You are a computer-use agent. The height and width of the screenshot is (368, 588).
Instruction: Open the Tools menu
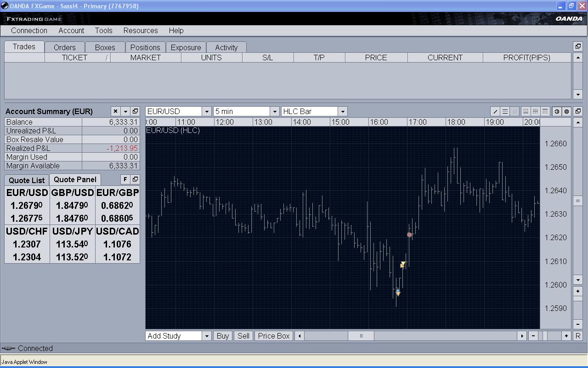[103, 30]
